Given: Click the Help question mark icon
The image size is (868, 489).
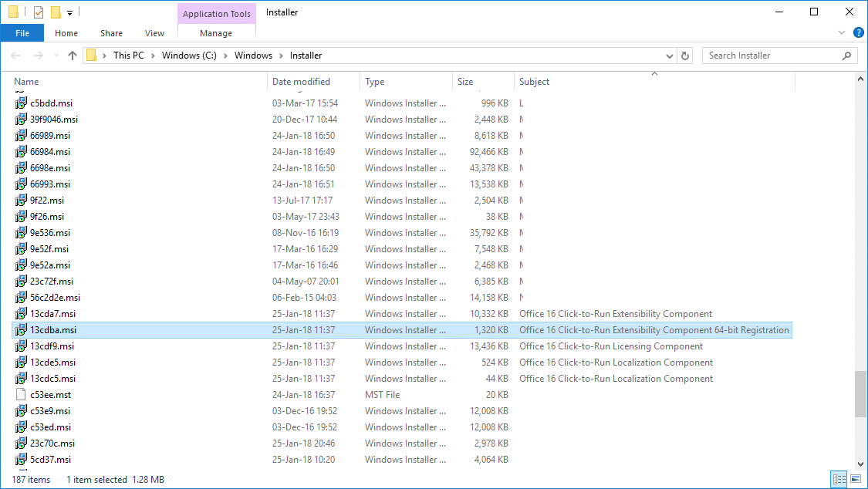Looking at the screenshot, I should pos(858,32).
